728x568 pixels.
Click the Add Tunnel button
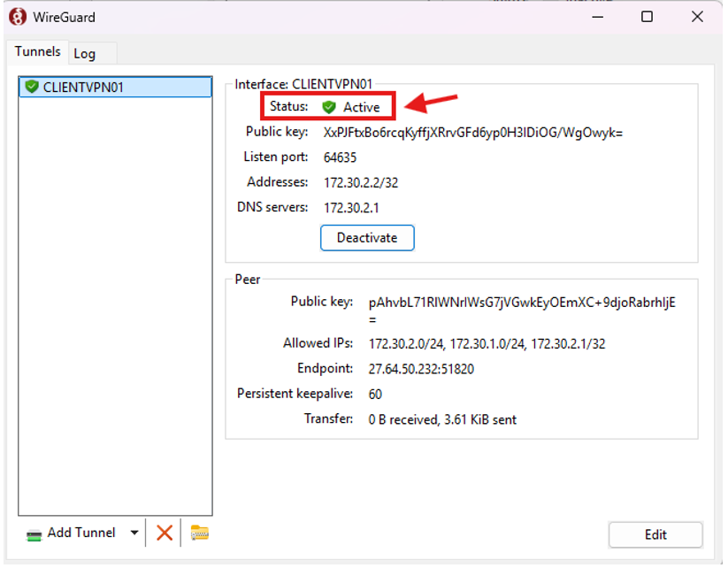click(x=81, y=533)
